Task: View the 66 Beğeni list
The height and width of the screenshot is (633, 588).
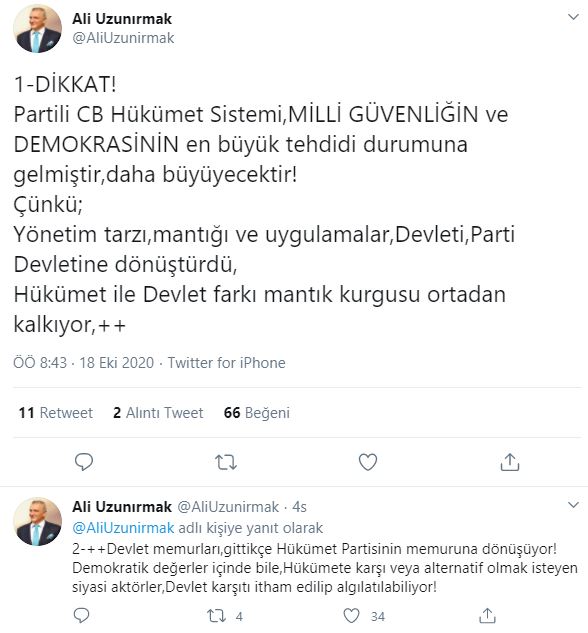Action: pos(257,413)
